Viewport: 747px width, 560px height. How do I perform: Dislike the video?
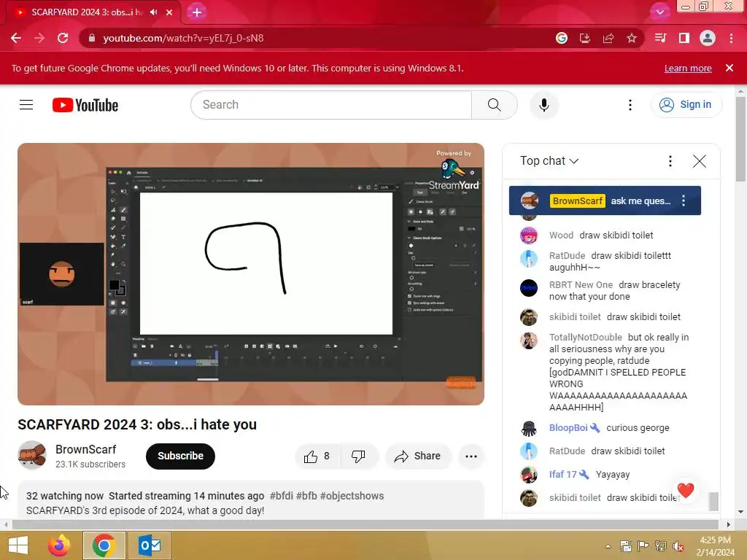(359, 456)
